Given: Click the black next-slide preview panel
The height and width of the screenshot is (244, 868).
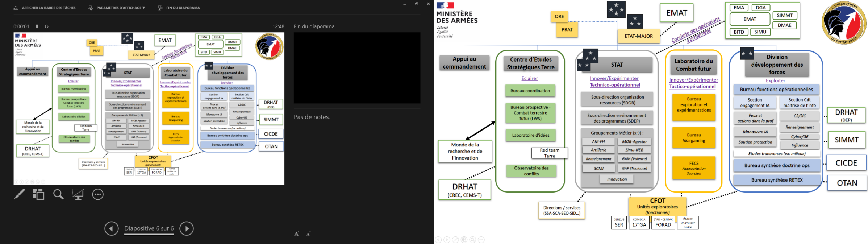Looking at the screenshot, I should (357, 68).
